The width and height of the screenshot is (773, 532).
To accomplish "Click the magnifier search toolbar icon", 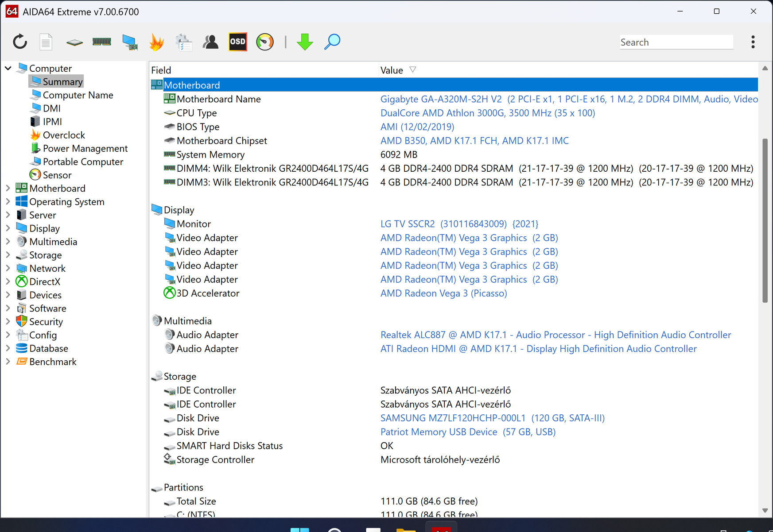I will point(332,42).
